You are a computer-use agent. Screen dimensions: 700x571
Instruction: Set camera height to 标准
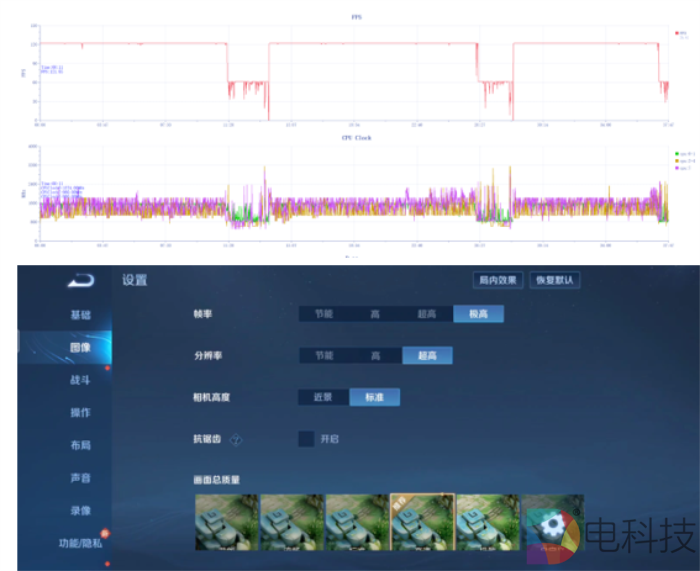pos(375,397)
